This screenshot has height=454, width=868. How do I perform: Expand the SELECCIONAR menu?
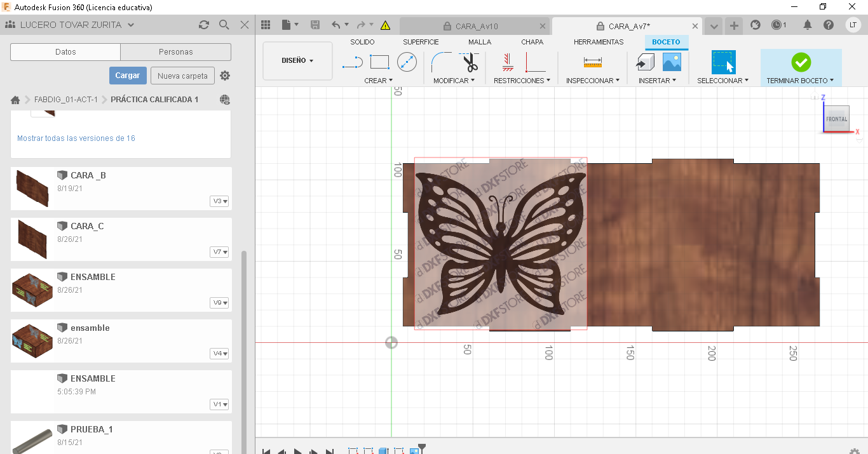(722, 81)
